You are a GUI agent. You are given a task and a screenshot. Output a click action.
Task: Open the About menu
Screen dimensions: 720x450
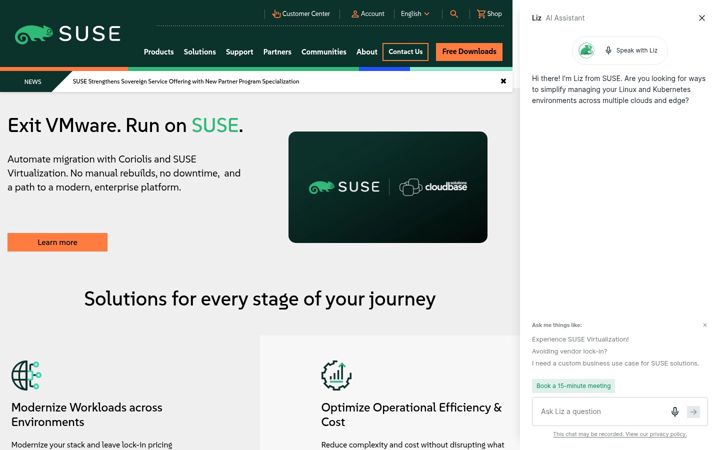tap(366, 52)
